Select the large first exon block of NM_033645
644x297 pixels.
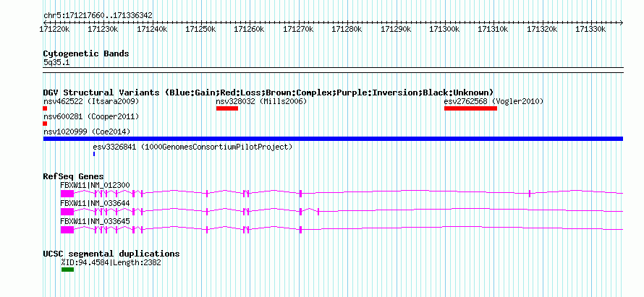click(x=67, y=229)
